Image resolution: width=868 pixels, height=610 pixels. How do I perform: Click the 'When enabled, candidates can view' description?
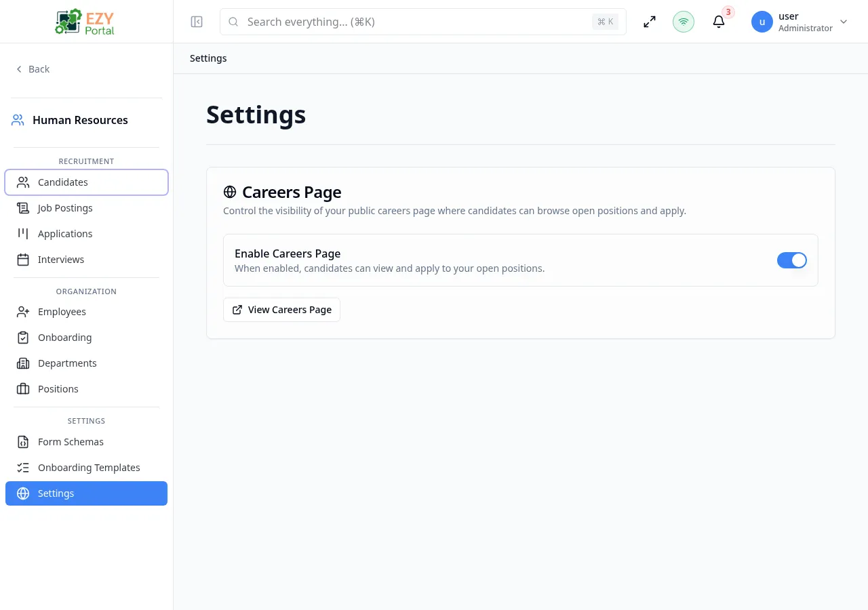(x=389, y=268)
